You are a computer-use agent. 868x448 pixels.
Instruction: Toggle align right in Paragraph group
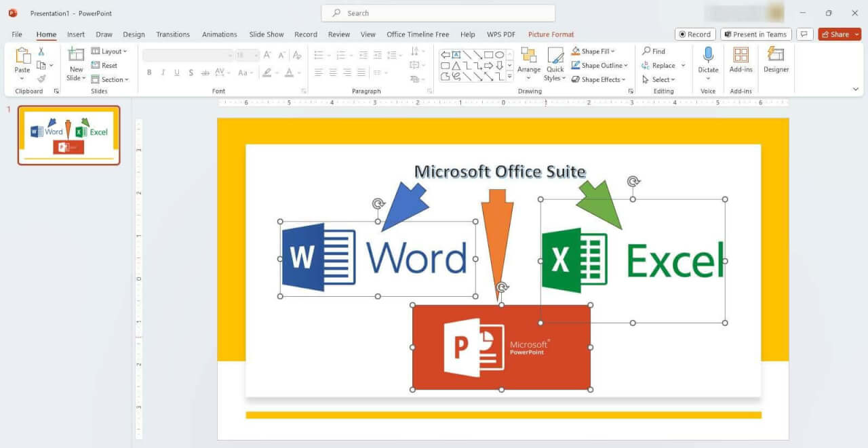pos(347,73)
